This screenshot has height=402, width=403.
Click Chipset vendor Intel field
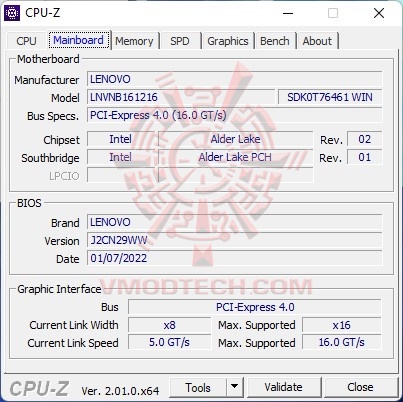(121, 139)
